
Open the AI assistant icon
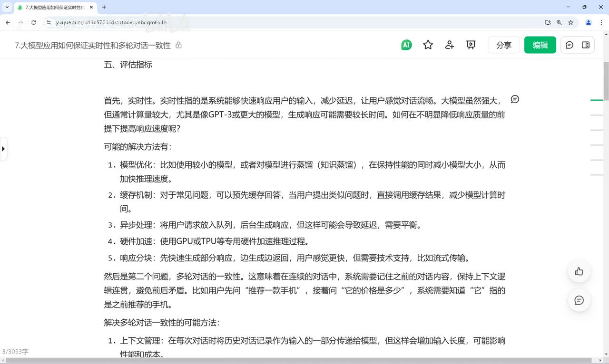(x=406, y=45)
